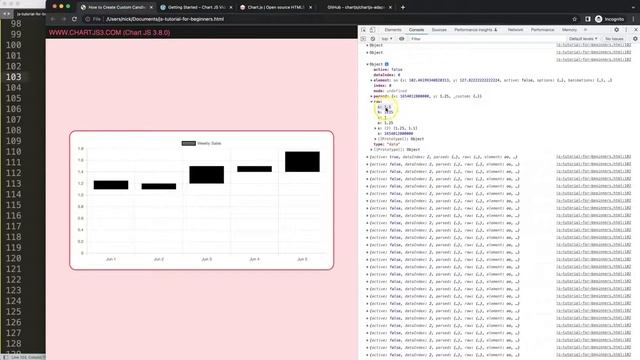This screenshot has width=640, height=360.
Task: Click the side panel icon next to star
Action: coord(588,19)
